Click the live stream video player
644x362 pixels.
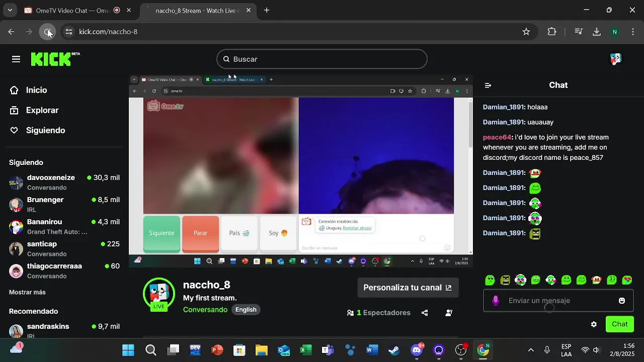click(301, 170)
